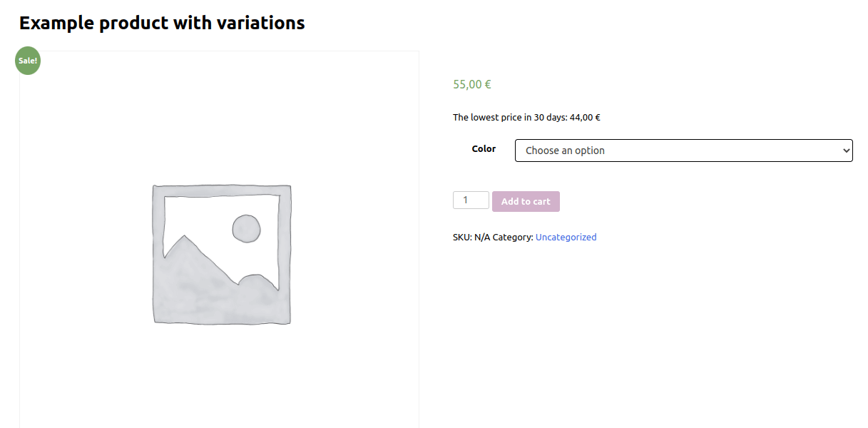Image resolution: width=868 pixels, height=428 pixels.
Task: Click the SKU label text
Action: coord(462,237)
